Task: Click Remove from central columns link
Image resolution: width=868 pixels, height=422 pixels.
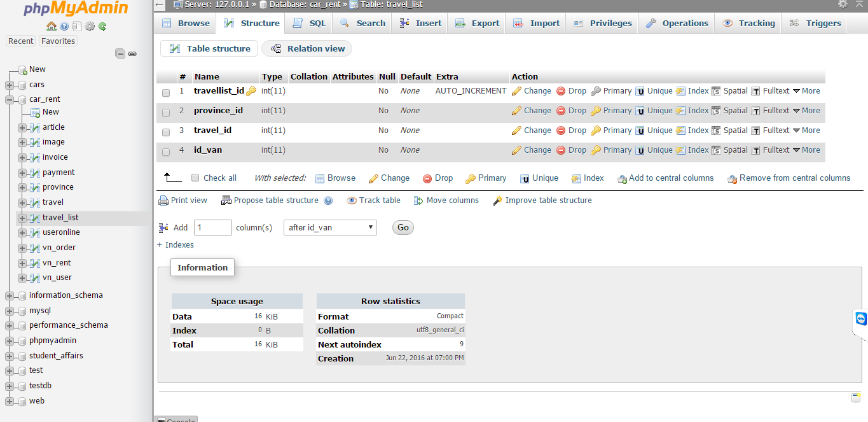Action: point(789,178)
